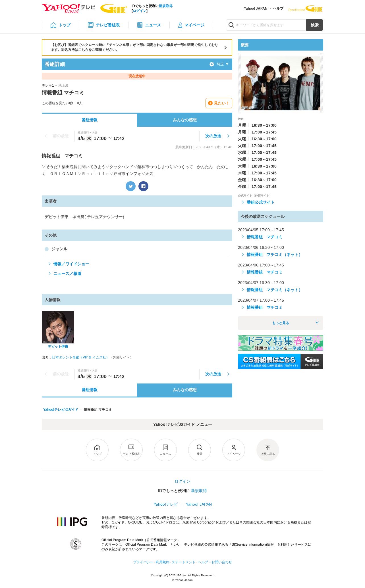Viewport: 365px width, 588px height.
Task: Go to upper 次の放送 link
Action: coord(217,136)
